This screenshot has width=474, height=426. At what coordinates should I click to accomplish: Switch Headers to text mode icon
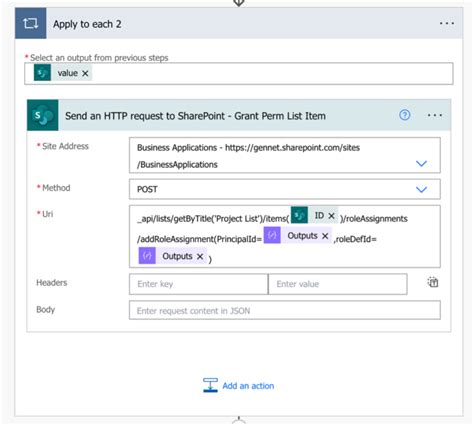pos(433,282)
